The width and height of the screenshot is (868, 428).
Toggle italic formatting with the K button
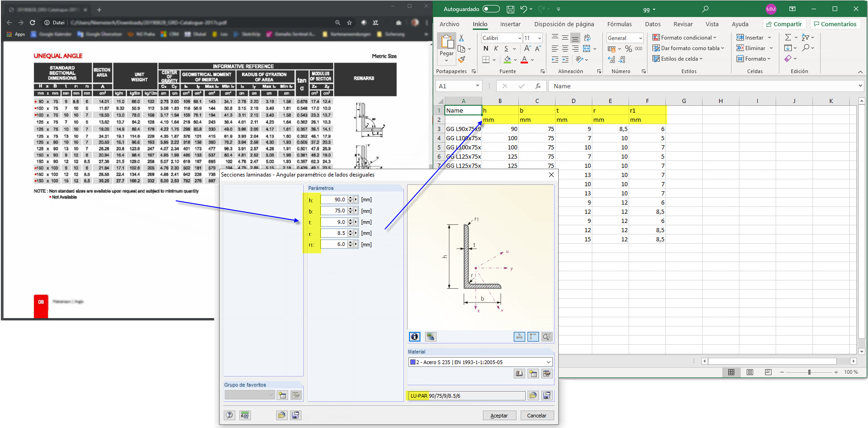pos(496,49)
